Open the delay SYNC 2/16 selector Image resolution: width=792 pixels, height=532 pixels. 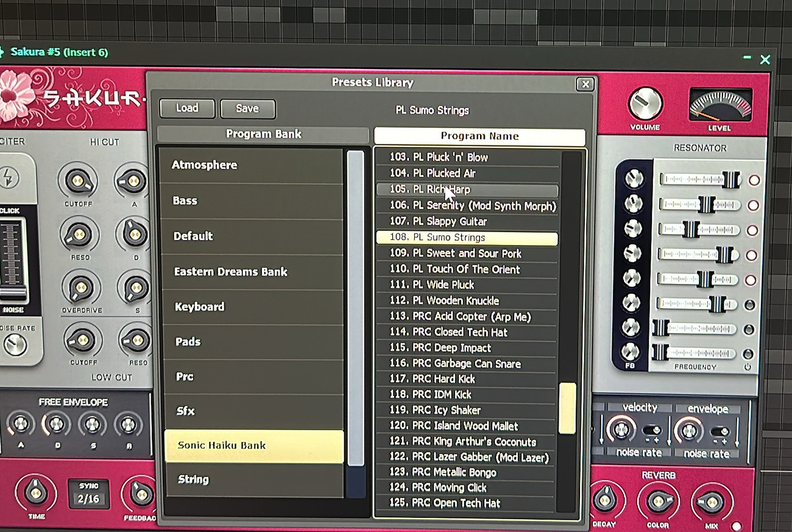coord(89,494)
